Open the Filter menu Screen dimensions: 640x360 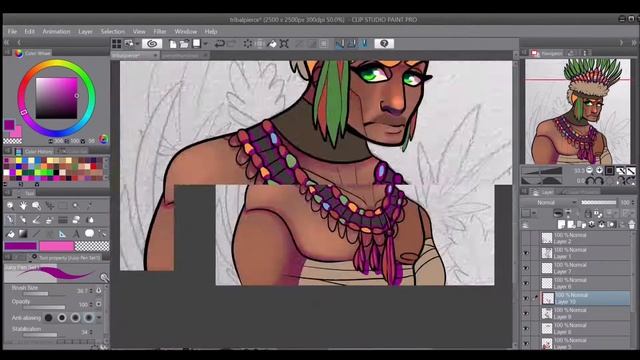[x=160, y=31]
